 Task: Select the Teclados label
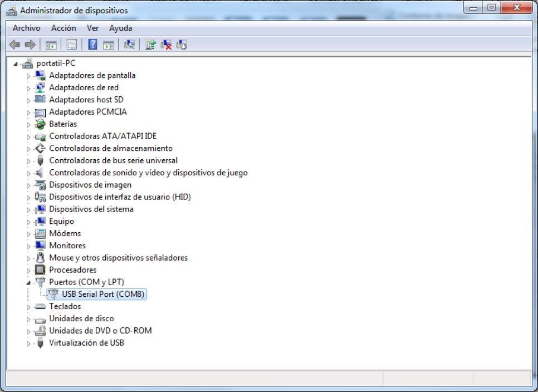[x=65, y=306]
